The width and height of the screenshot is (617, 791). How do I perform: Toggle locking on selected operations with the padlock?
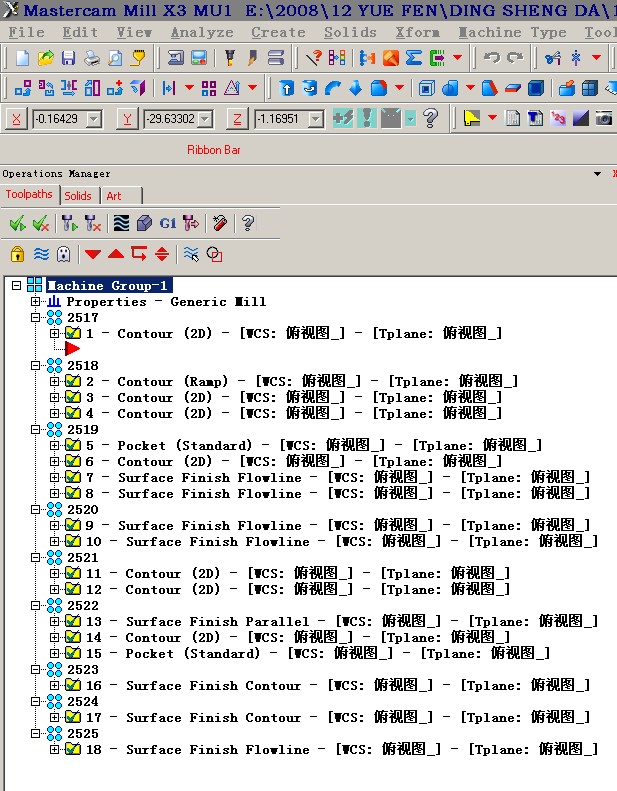17,254
